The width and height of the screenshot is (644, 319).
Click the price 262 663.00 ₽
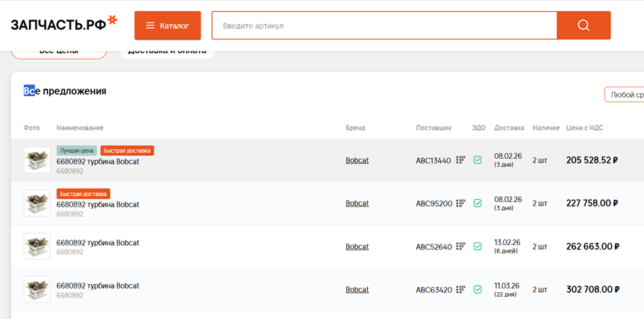[x=593, y=247]
